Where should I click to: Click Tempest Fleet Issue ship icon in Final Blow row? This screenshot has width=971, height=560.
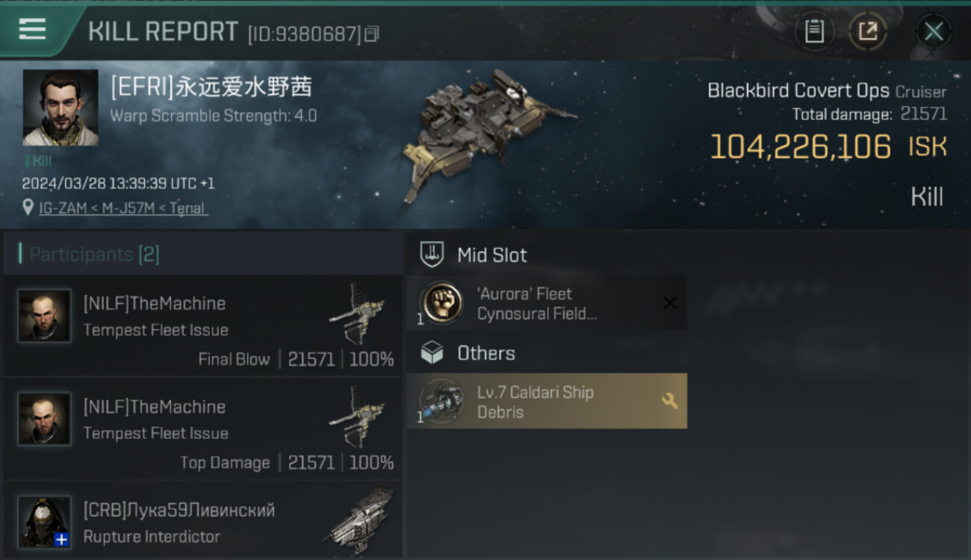[357, 312]
